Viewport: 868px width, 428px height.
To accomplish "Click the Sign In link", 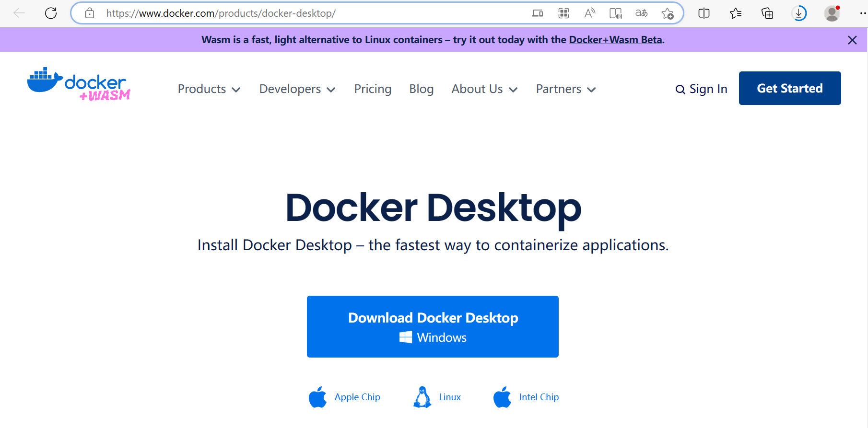I will pyautogui.click(x=708, y=89).
